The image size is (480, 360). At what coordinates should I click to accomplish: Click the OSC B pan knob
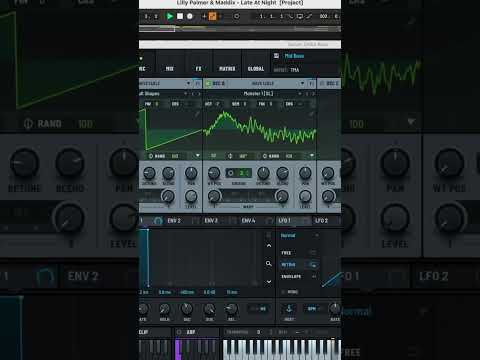click(x=305, y=173)
